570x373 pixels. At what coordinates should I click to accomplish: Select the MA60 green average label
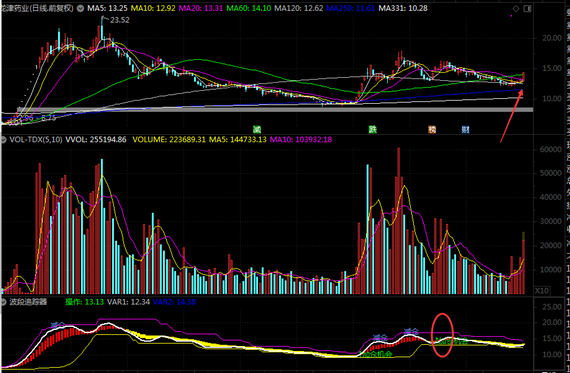(x=249, y=8)
